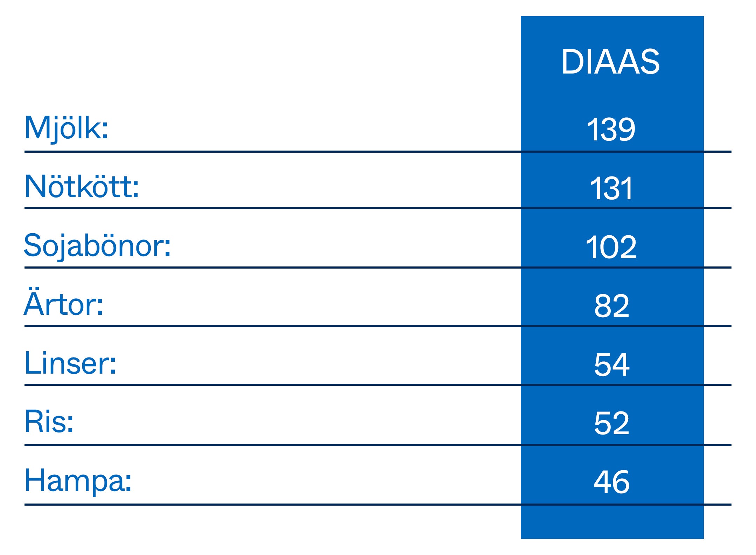Select the Linser row label

point(70,363)
